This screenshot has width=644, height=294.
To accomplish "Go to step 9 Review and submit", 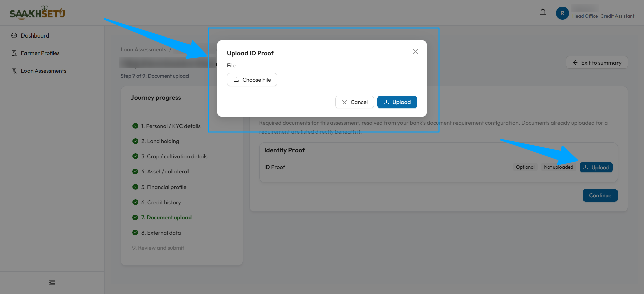I will point(158,248).
